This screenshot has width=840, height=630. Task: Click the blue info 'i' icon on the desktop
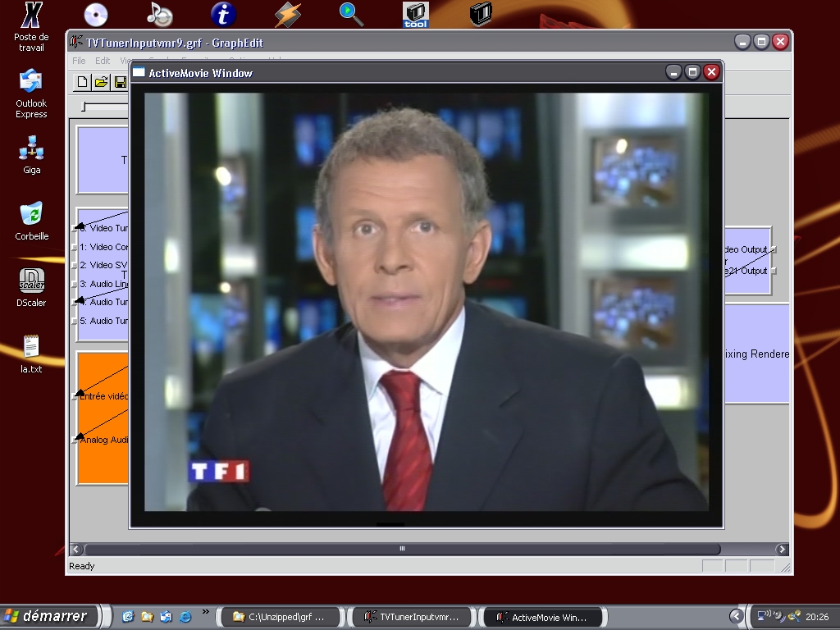(x=223, y=15)
